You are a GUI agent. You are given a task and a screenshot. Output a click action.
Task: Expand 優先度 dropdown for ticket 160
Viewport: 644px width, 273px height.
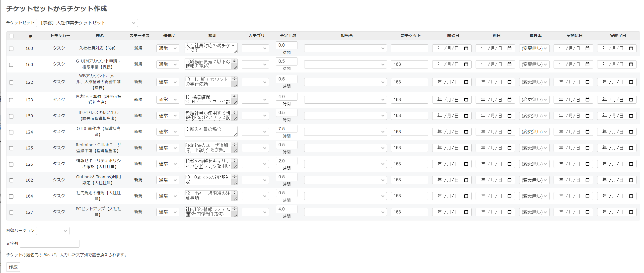point(168,64)
